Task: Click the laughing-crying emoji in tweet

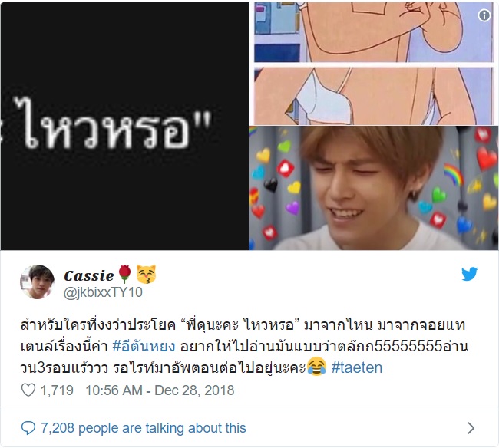Action: point(316,367)
